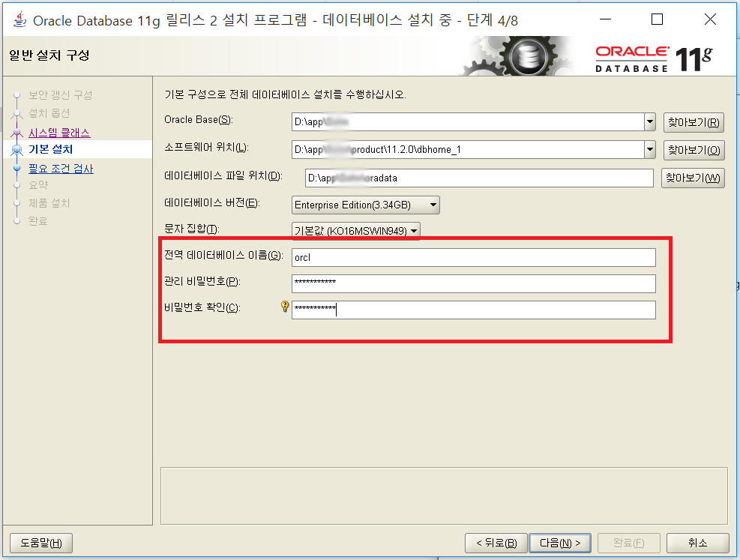740x560 pixels.
Task: Open the 시스템 클래스 step link
Action: (x=59, y=133)
